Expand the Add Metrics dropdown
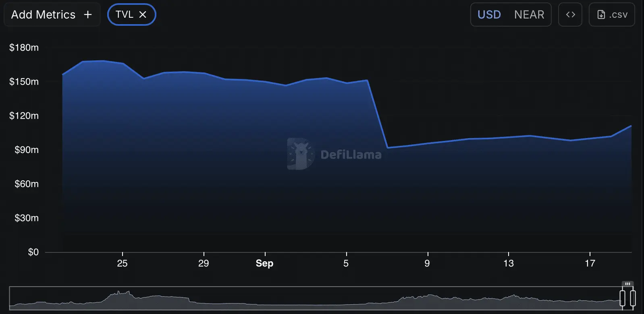 [x=52, y=14]
